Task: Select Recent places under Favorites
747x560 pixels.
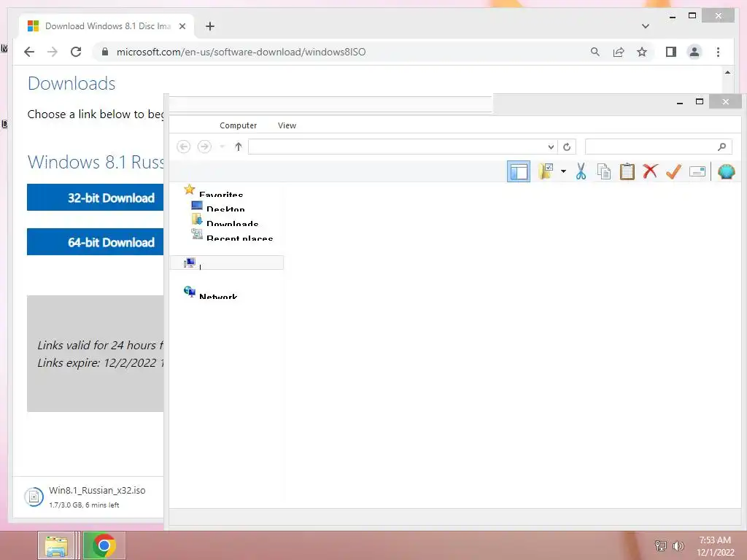Action: (239, 238)
